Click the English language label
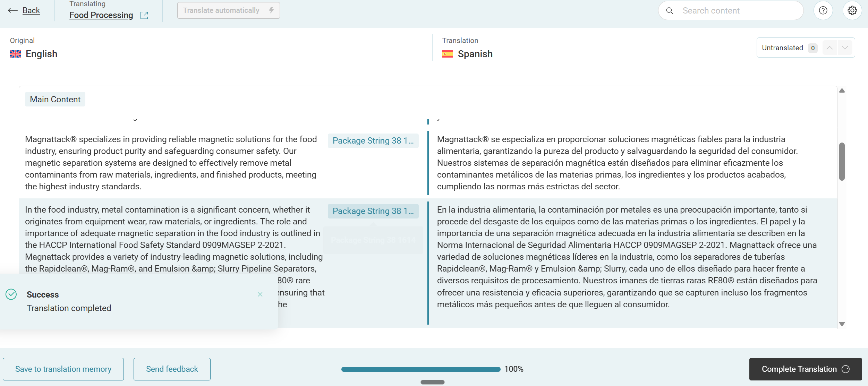This screenshot has width=868, height=386. [x=41, y=54]
